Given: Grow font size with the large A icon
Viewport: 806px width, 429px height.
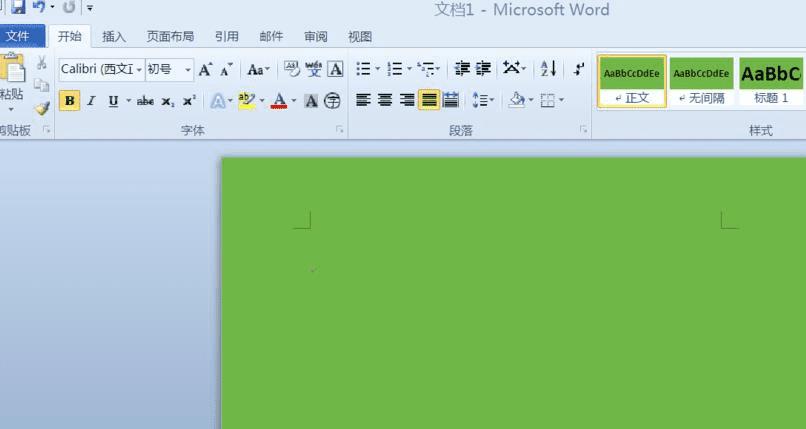Looking at the screenshot, I should point(205,69).
